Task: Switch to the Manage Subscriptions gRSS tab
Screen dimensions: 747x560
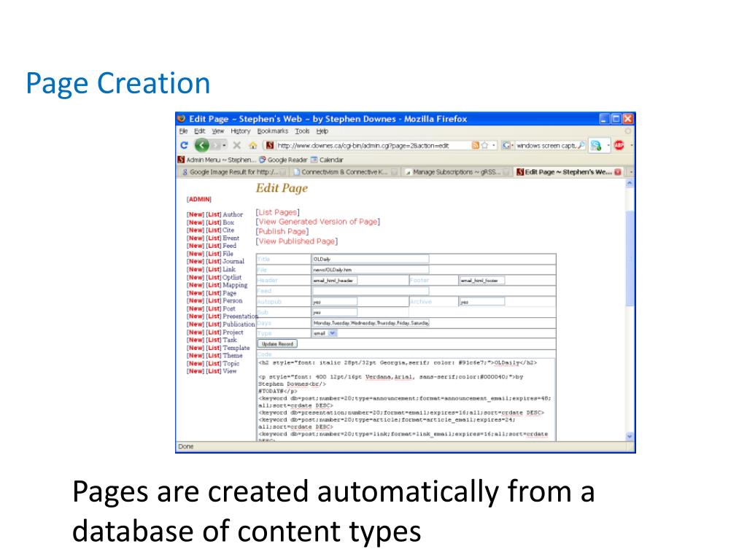Action: coord(456,172)
